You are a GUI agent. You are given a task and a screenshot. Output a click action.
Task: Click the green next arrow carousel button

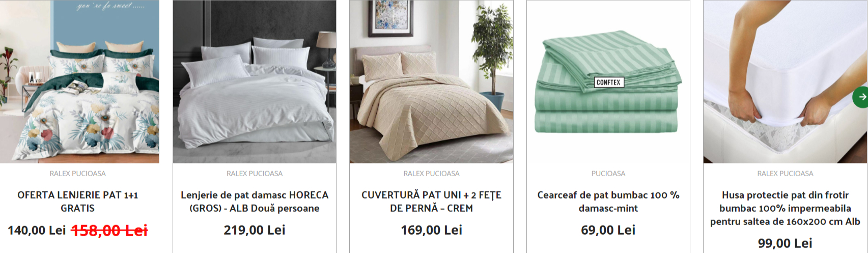pyautogui.click(x=861, y=97)
